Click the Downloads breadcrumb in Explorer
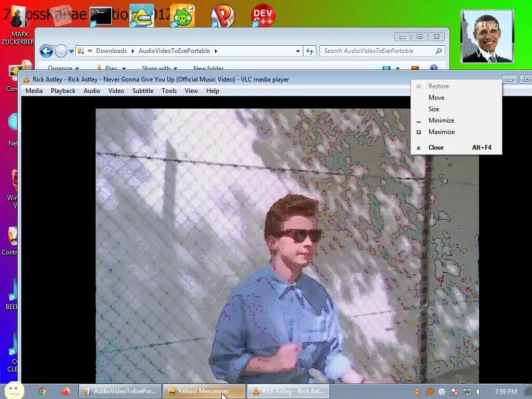The image size is (532, 399). point(111,51)
